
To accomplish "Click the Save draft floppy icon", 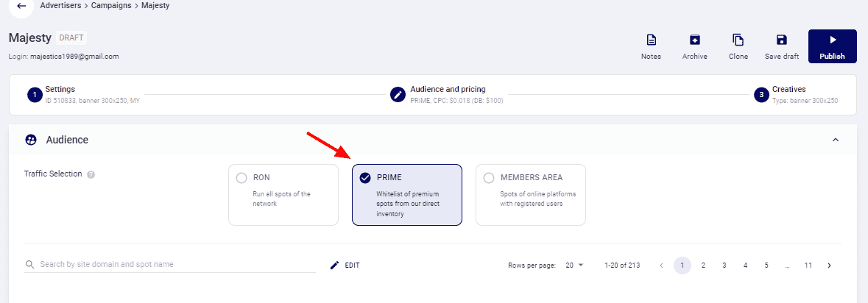I will [x=782, y=40].
